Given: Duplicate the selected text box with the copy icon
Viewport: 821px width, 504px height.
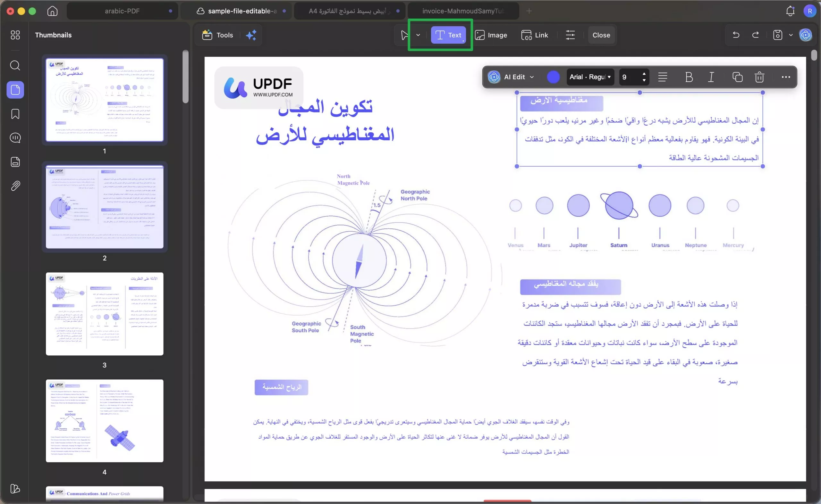Looking at the screenshot, I should (737, 77).
